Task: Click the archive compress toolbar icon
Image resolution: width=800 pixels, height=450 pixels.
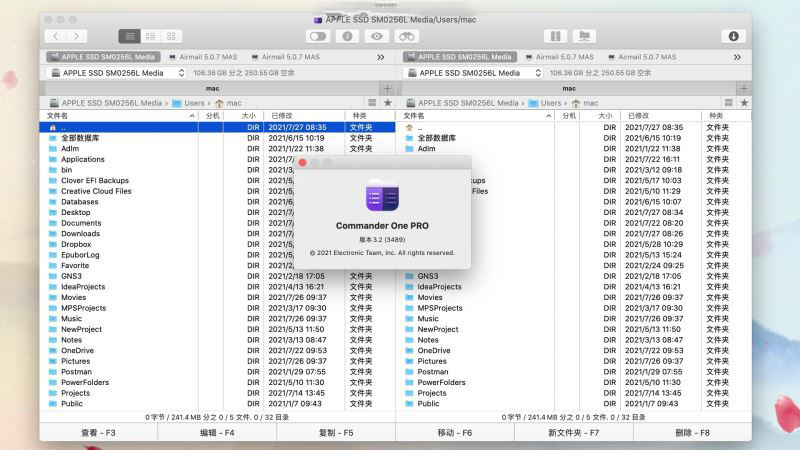Action: point(555,36)
